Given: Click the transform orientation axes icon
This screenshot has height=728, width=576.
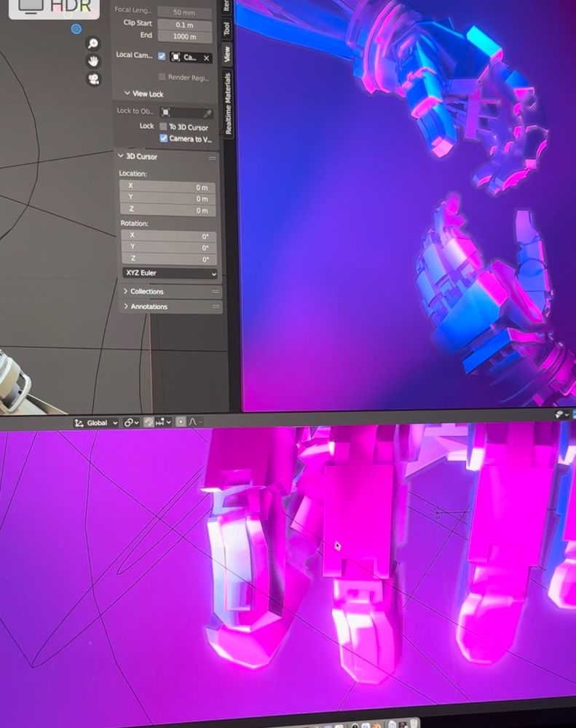Looking at the screenshot, I should [x=79, y=423].
